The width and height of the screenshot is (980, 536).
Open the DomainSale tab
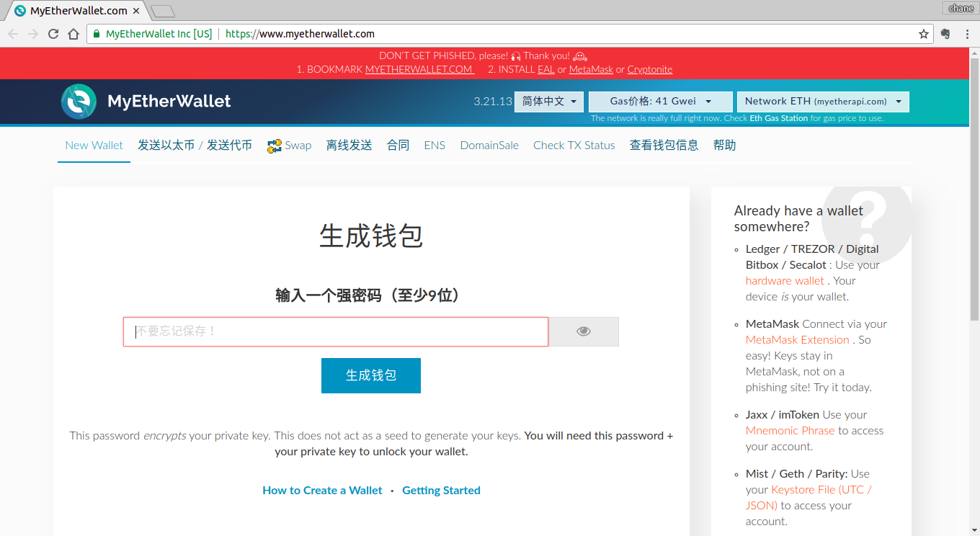point(489,146)
